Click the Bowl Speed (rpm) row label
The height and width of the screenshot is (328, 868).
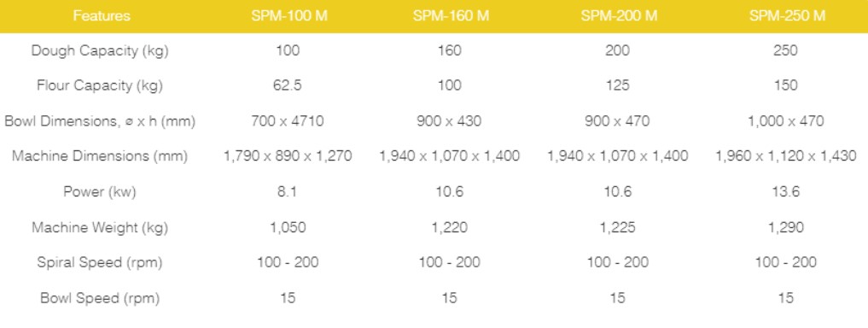100,298
